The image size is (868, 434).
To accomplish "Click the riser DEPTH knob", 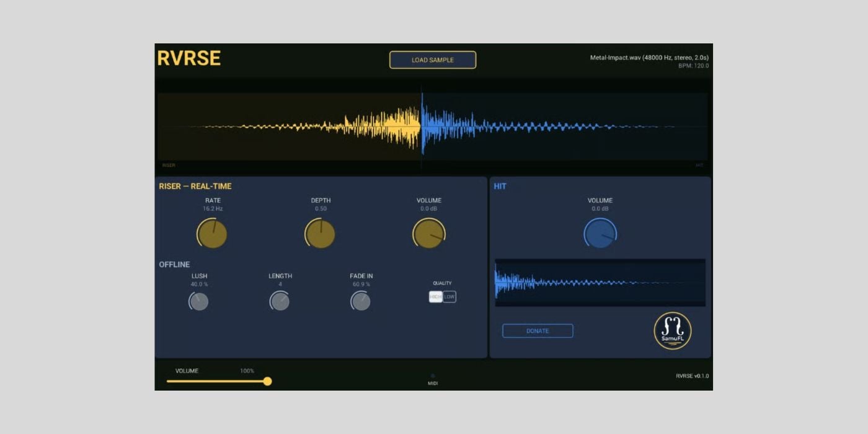I will [x=321, y=234].
